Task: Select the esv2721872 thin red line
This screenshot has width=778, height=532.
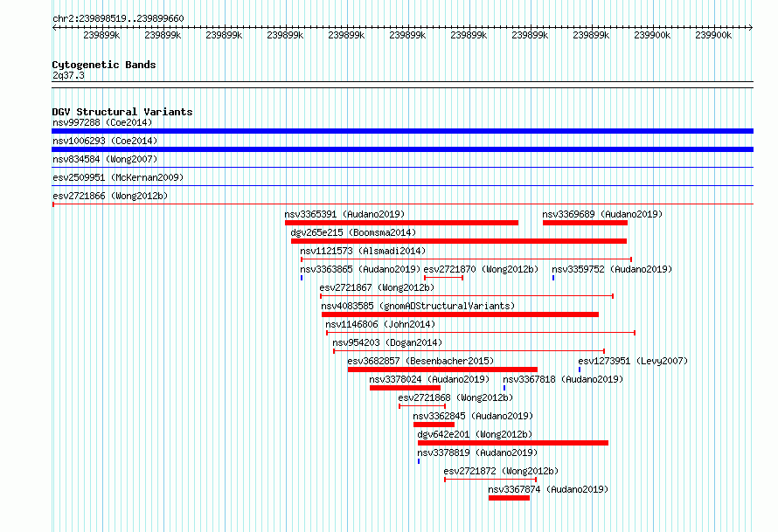Action: tap(490, 480)
